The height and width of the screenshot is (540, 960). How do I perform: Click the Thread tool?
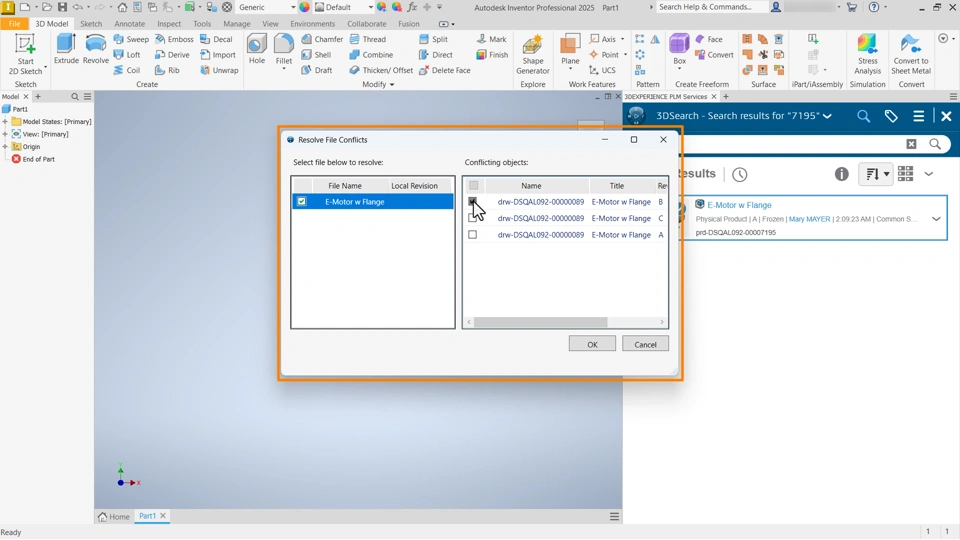click(x=367, y=39)
